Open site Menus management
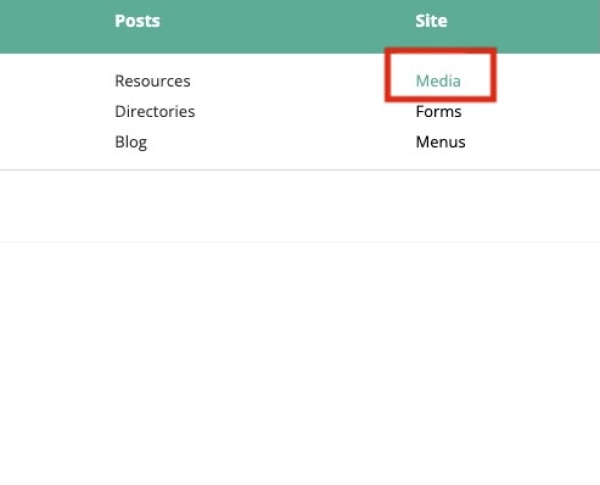 [440, 142]
